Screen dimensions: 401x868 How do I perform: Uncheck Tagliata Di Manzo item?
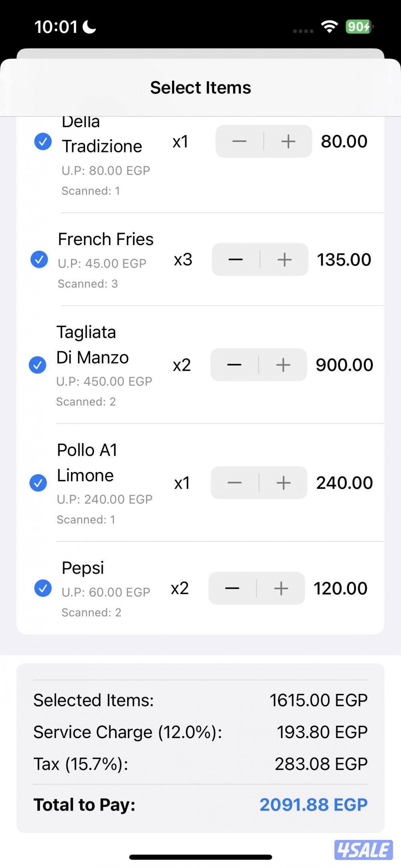tap(38, 365)
